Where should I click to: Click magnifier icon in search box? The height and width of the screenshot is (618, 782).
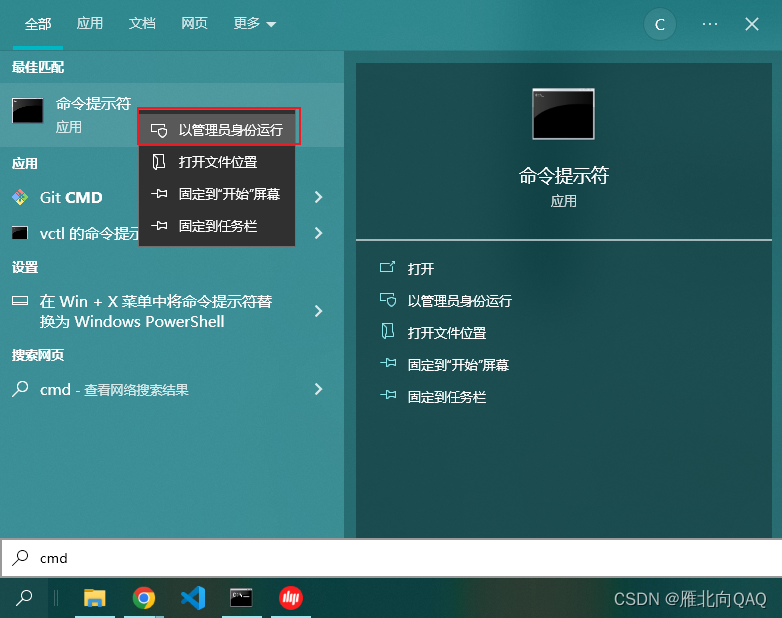coord(20,558)
